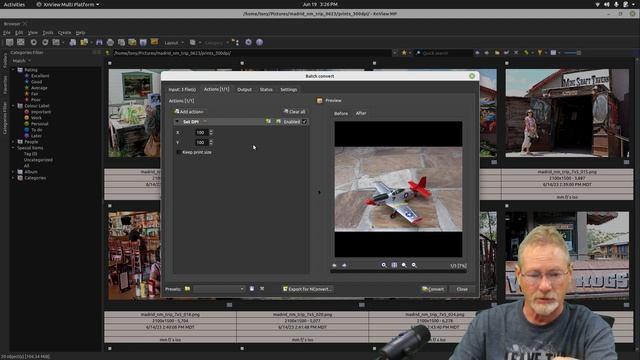Switch to the Settings tab in Batch convert

pos(289,89)
